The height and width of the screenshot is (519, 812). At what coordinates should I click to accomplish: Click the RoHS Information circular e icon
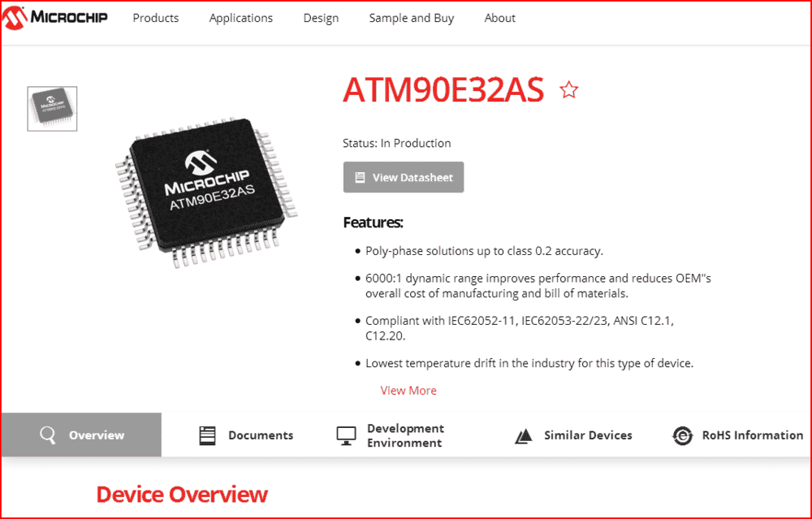(x=683, y=435)
